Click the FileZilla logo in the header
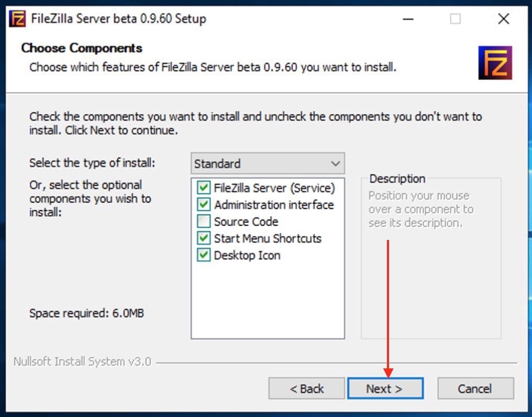This screenshot has height=417, width=532. point(494,62)
